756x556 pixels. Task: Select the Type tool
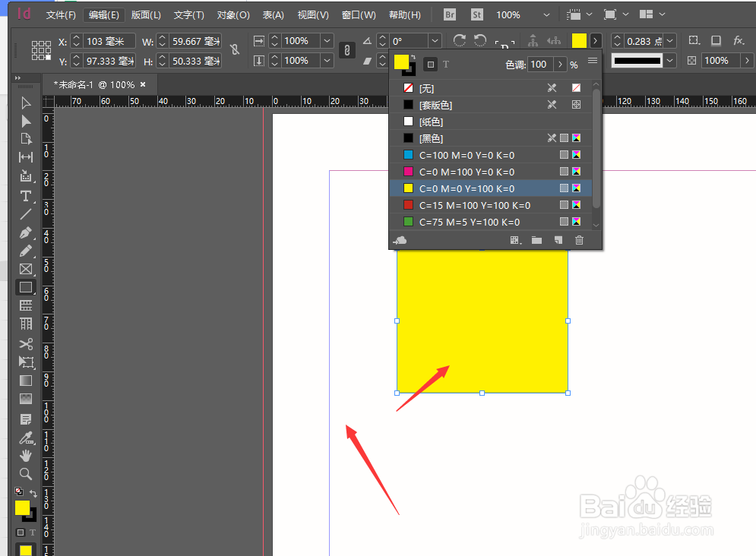pos(26,196)
